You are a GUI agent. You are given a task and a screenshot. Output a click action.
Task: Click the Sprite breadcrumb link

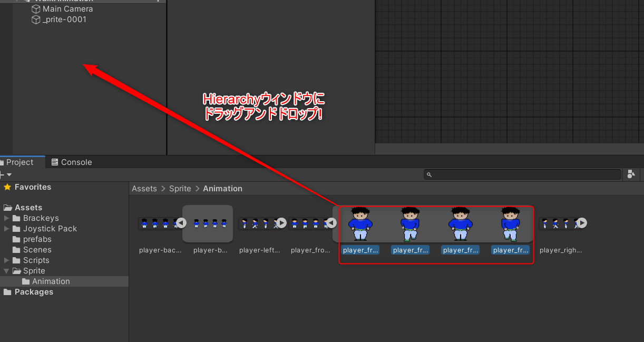[180, 188]
